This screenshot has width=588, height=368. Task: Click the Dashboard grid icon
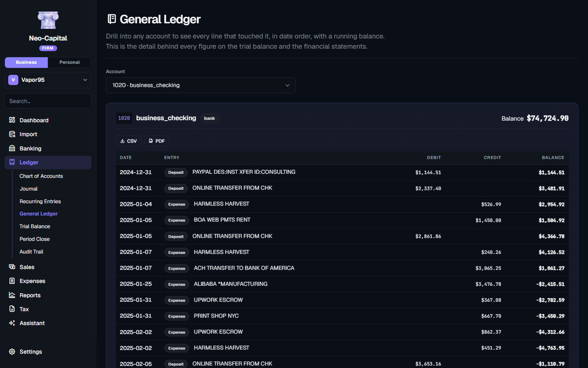[12, 120]
